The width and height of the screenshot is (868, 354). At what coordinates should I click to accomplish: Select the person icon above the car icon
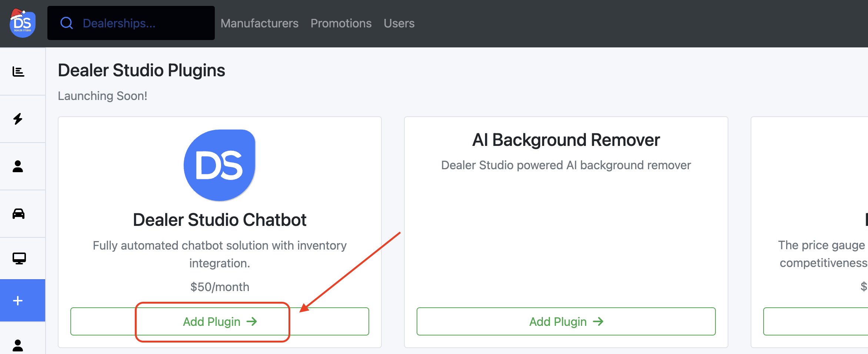pos(18,166)
